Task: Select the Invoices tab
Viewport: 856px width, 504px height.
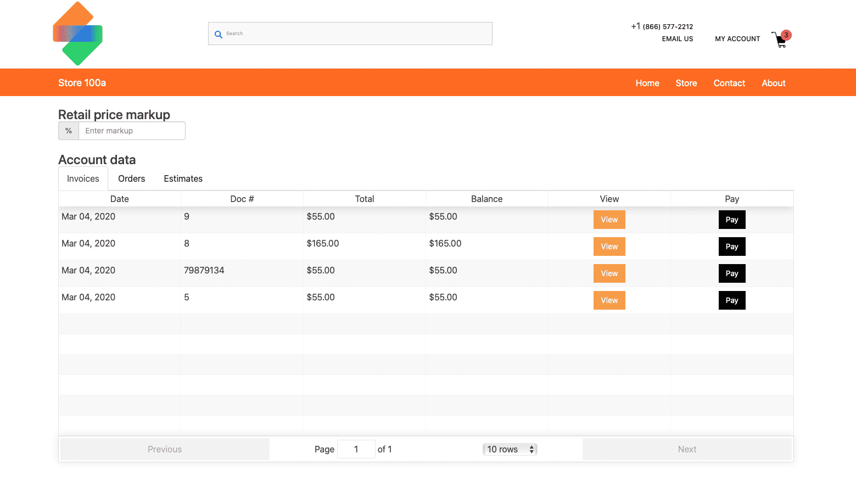Action: pyautogui.click(x=82, y=178)
